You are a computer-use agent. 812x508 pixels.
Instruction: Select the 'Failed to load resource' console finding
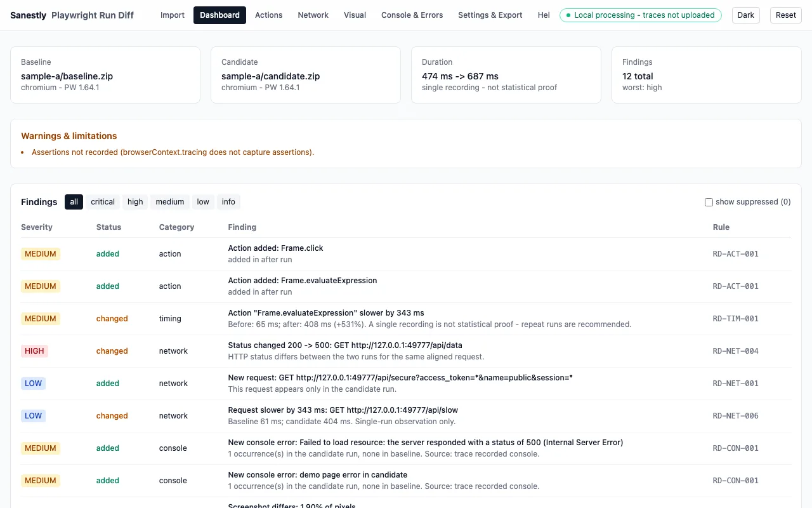coord(406,448)
